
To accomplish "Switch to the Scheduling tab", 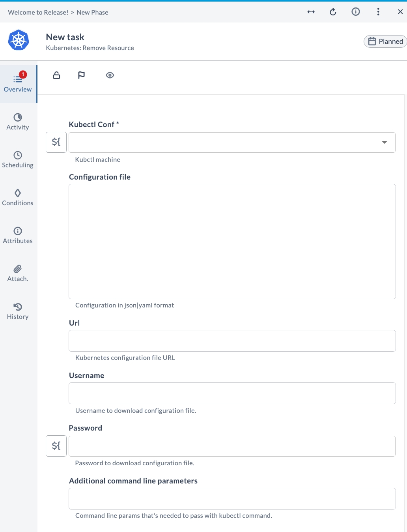I will pyautogui.click(x=18, y=159).
